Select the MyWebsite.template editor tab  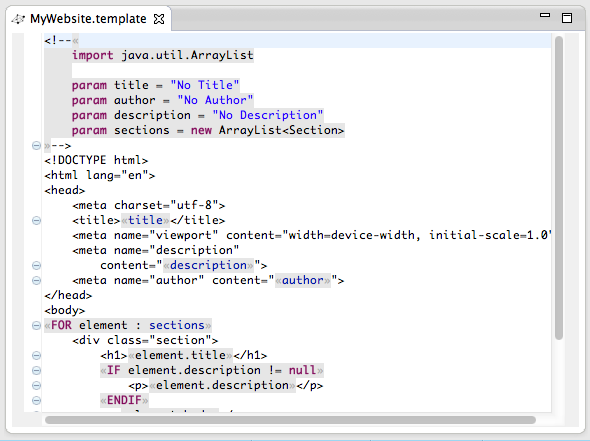click(88, 18)
